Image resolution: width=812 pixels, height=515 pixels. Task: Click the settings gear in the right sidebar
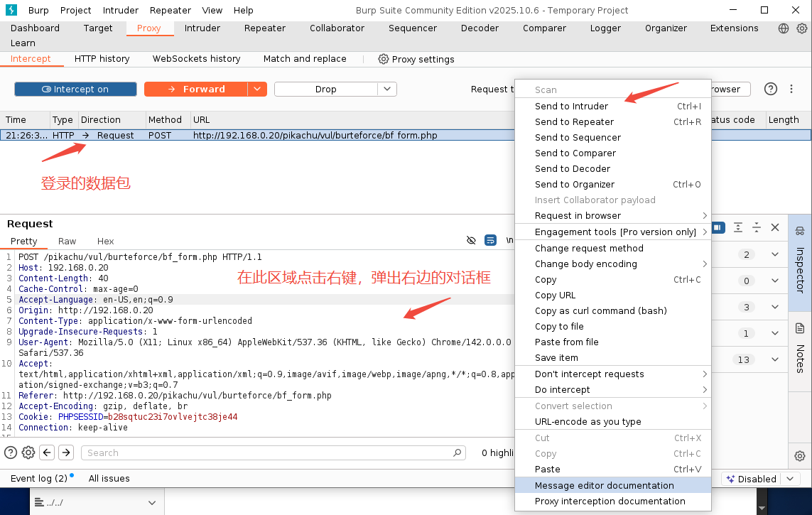point(800,456)
